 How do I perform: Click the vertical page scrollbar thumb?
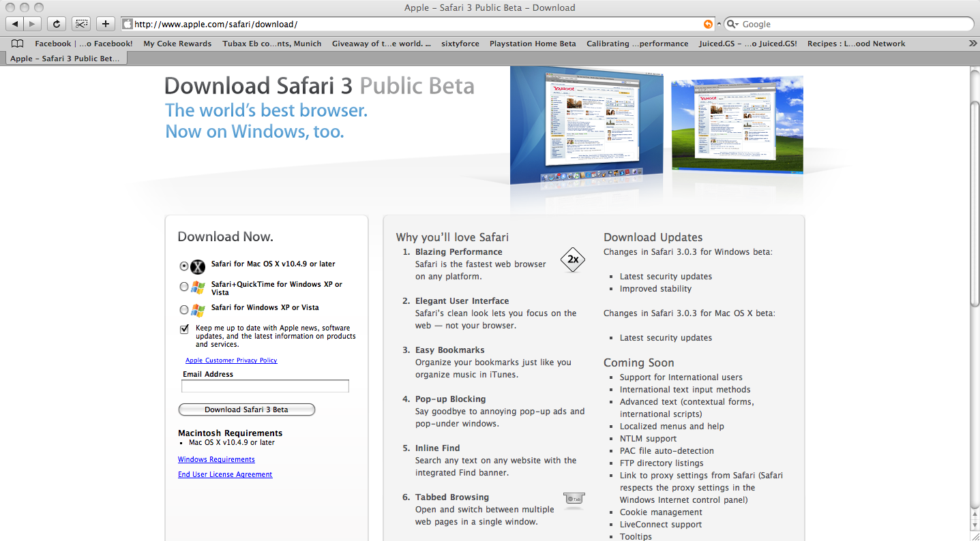974,204
